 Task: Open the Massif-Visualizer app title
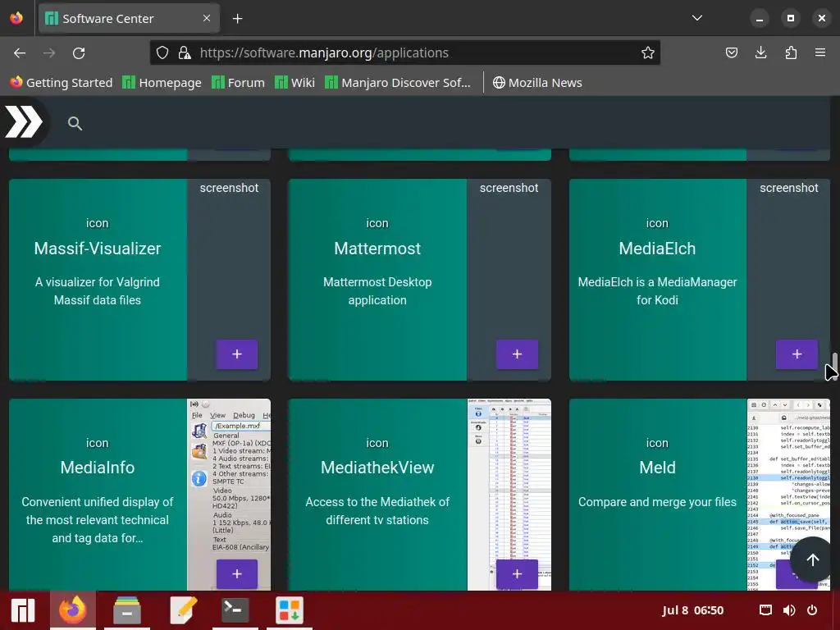tap(98, 249)
